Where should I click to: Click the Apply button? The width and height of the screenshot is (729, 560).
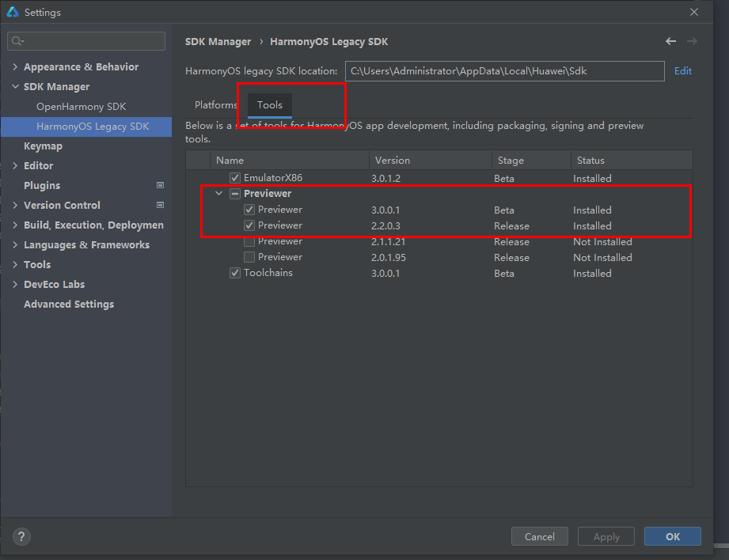click(606, 536)
